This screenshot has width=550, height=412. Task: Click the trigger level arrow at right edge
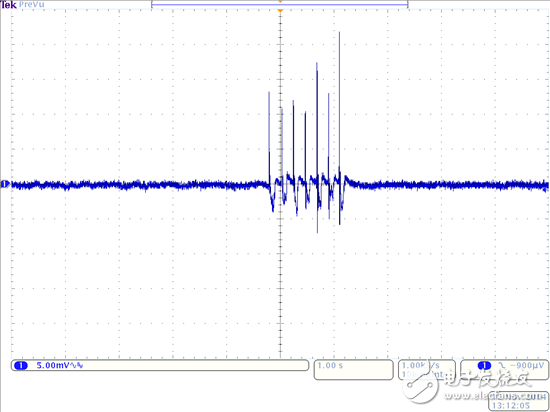tap(545, 190)
